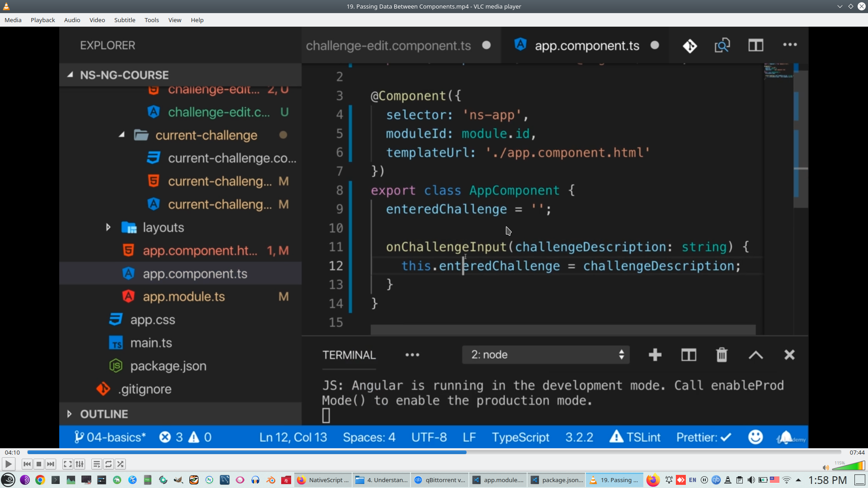Expand the OUTLINE section
This screenshot has height=488, width=868.
click(x=104, y=414)
